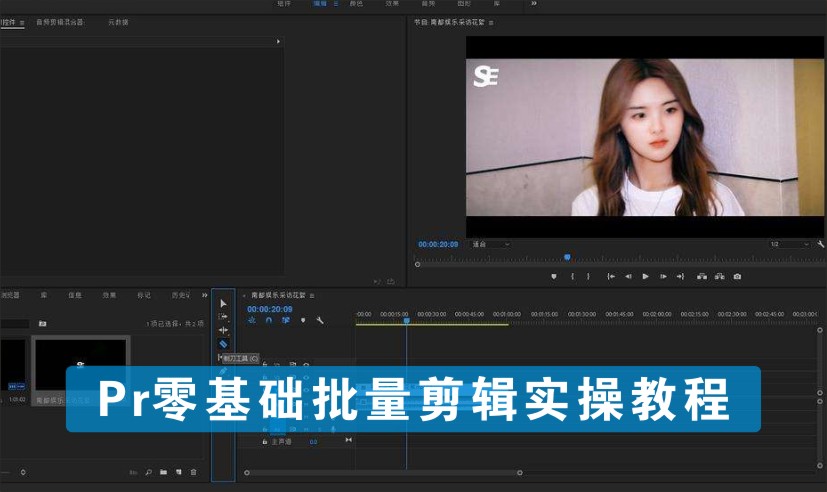Expand project panel tabs overflow chevrons
This screenshot has height=492, width=827.
[x=205, y=295]
